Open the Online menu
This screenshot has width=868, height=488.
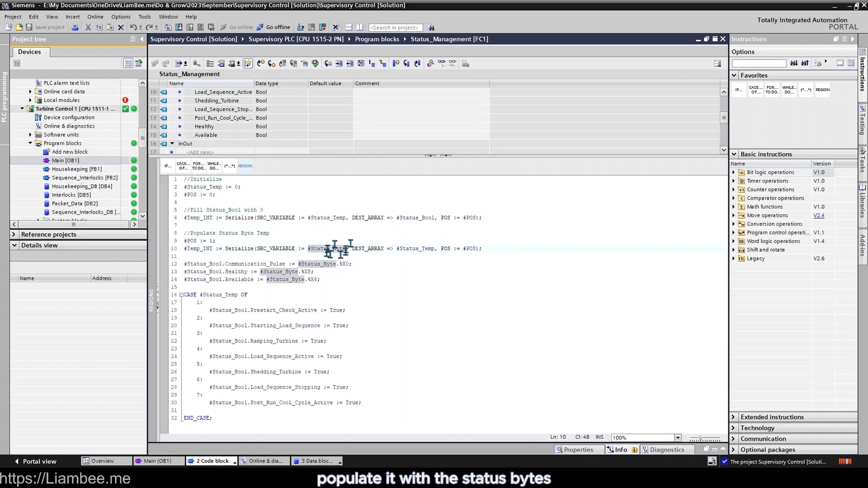pos(95,17)
